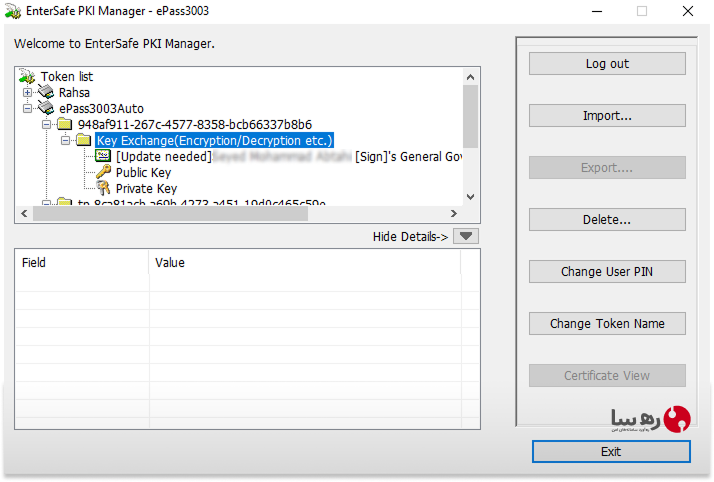Screen dimensions: 714x482
Task: Click tree vertical scrollbar thumb
Action: 470,117
